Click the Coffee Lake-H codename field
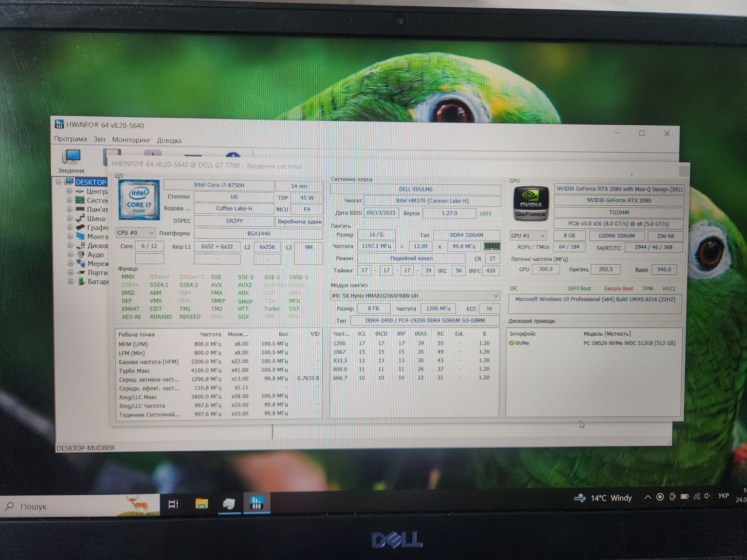The image size is (747, 560). coord(234,209)
